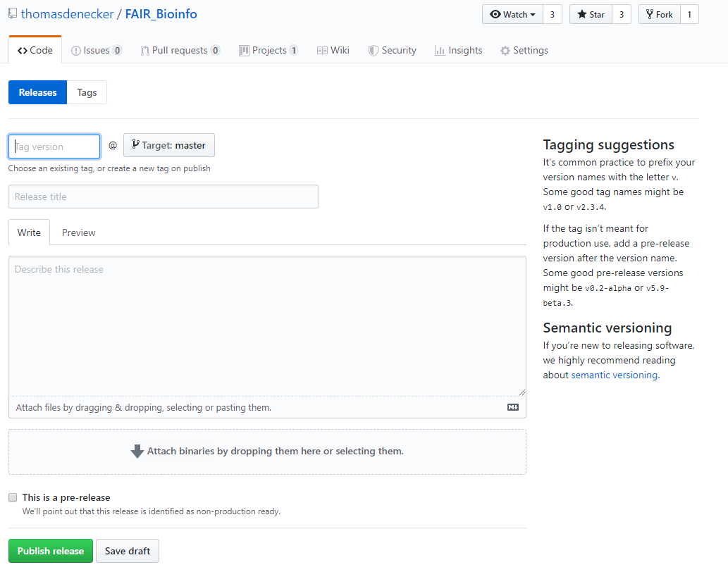Open repository Settings tab
The width and height of the screenshot is (728, 572).
(524, 50)
